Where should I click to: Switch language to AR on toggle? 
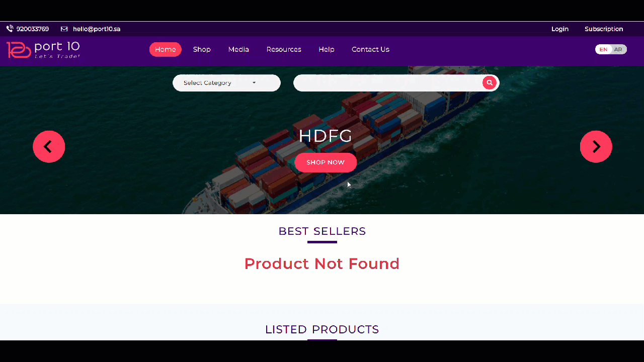(x=618, y=49)
